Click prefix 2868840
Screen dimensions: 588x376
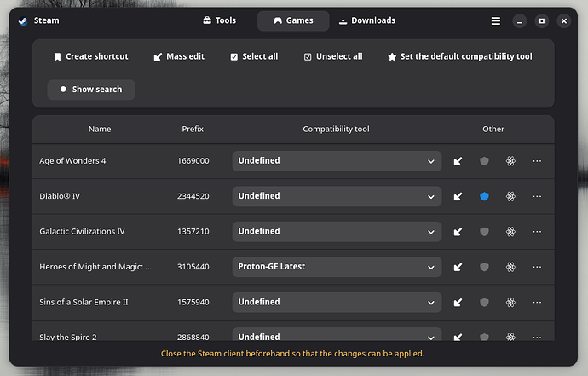(193, 337)
